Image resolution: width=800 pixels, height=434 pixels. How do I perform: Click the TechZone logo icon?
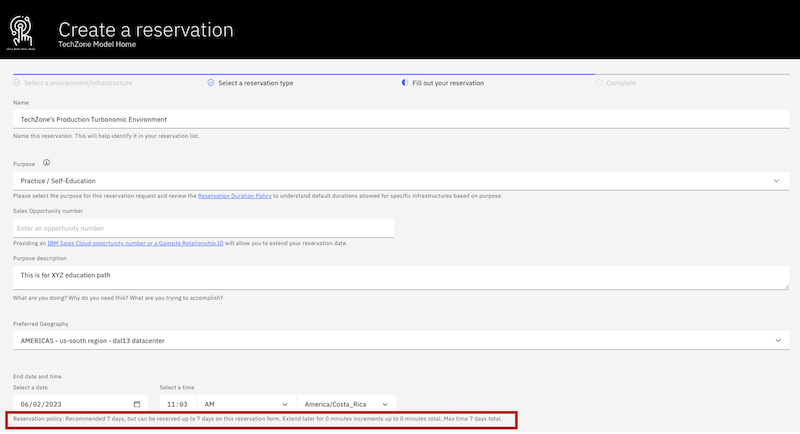21,33
